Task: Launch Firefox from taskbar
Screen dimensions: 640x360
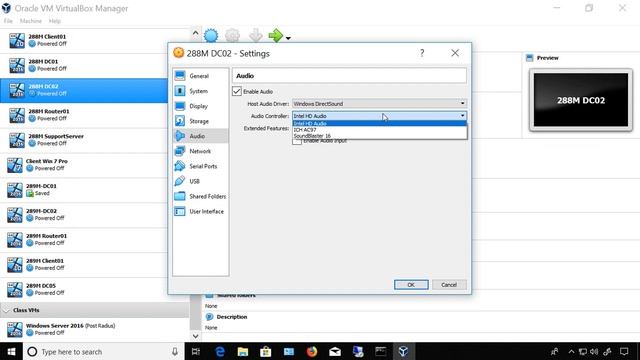Action: (x=312, y=351)
